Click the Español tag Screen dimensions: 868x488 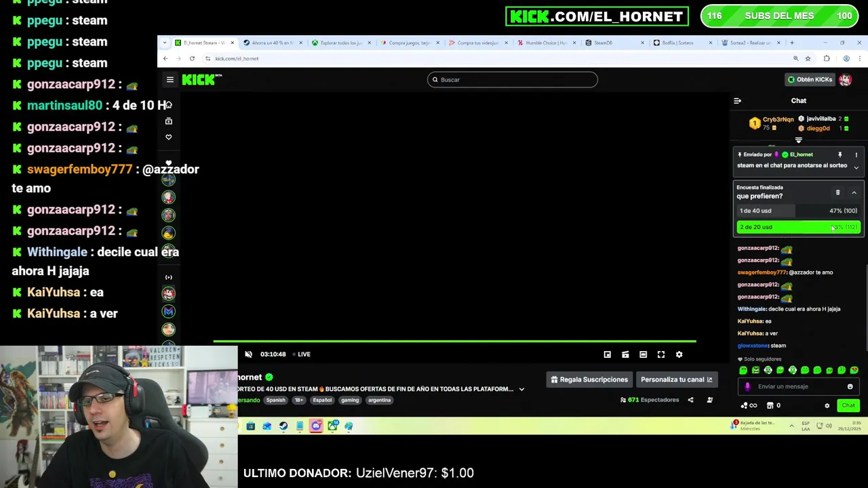[x=322, y=400]
